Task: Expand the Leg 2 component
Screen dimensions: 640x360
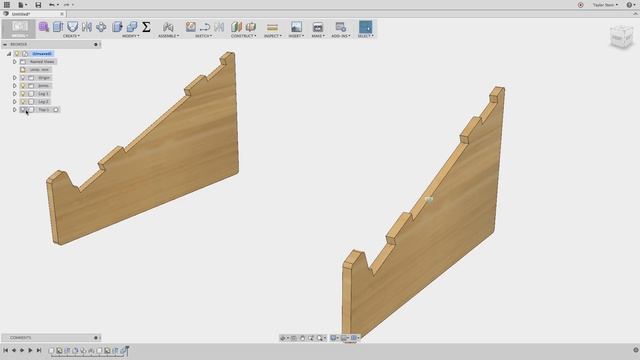Action: (15, 101)
